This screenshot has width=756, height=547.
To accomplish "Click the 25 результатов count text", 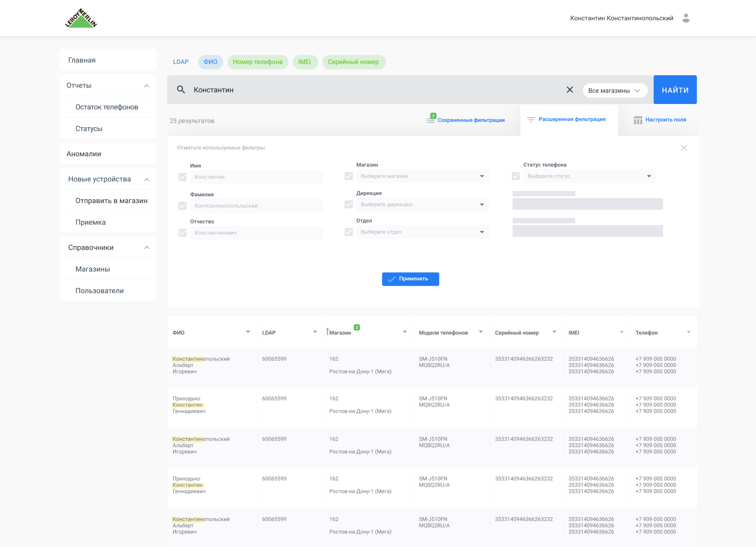I will tap(192, 121).
